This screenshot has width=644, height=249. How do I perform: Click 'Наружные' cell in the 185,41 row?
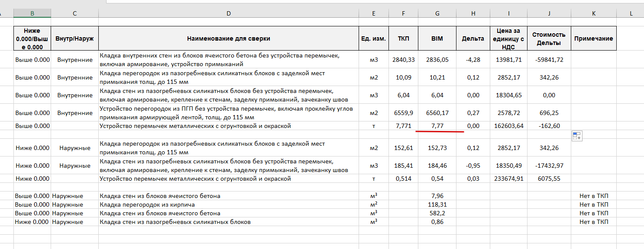click(x=75, y=166)
